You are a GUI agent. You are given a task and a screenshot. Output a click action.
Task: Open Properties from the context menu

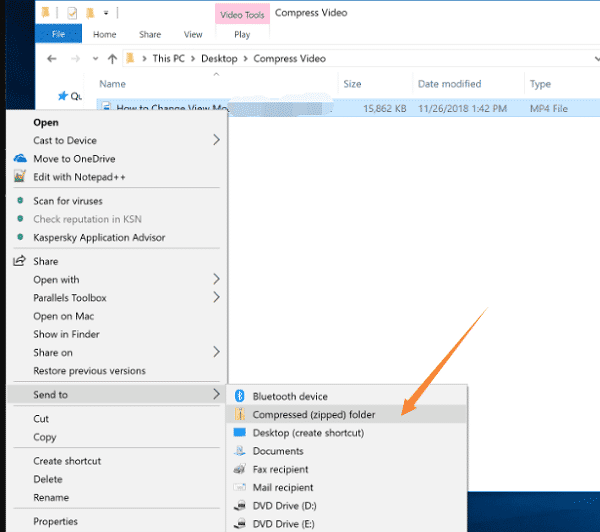coord(117,521)
